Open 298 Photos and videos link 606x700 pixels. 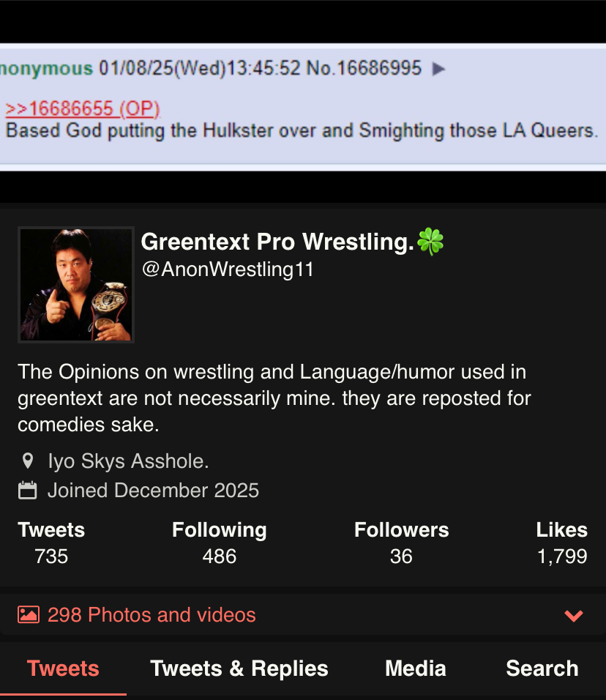coord(151,615)
